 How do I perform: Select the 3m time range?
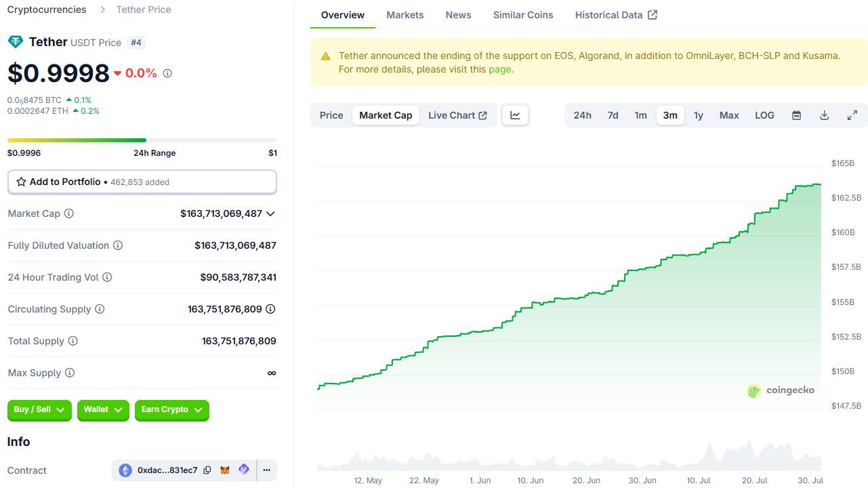point(670,115)
